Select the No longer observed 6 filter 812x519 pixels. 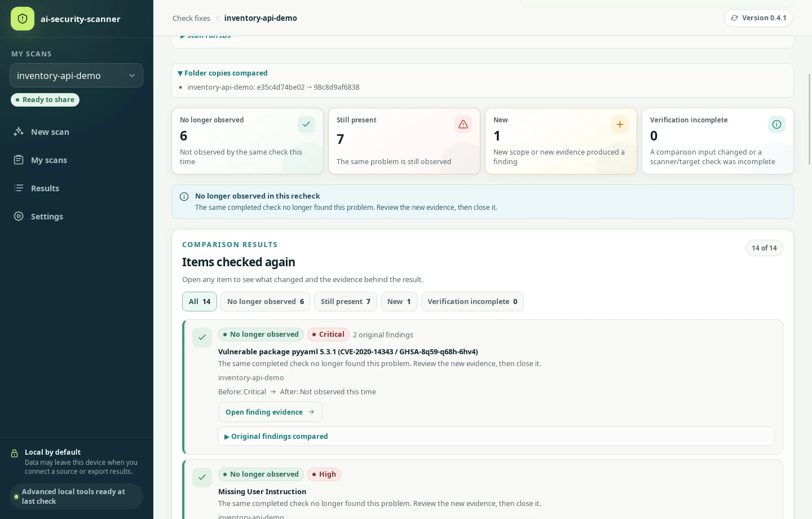pyautogui.click(x=266, y=301)
